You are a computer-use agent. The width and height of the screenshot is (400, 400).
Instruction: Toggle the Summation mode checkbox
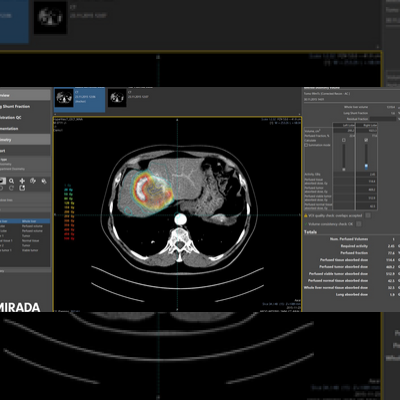306,145
